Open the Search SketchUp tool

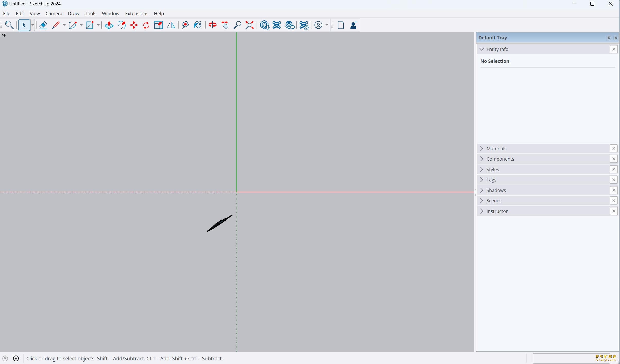point(9,25)
